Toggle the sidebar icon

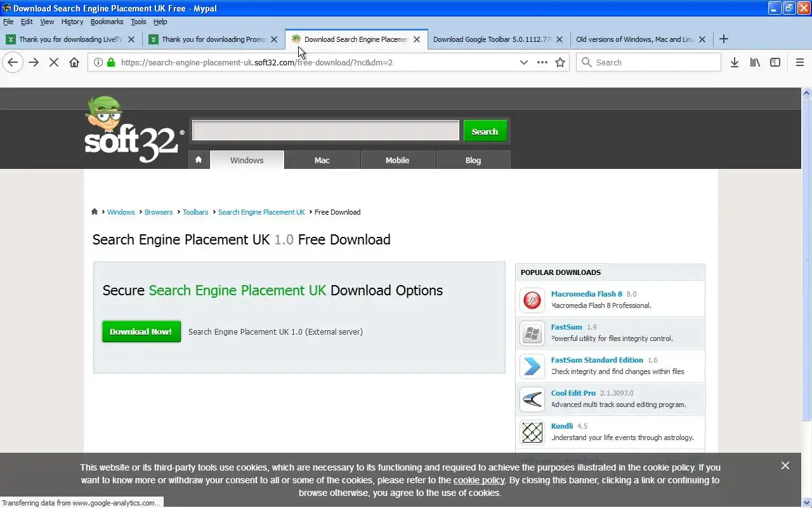775,62
